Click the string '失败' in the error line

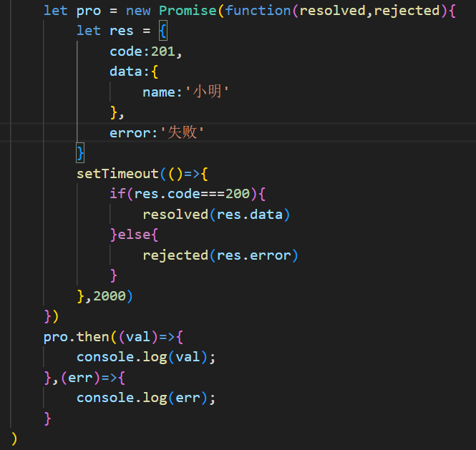pos(182,132)
